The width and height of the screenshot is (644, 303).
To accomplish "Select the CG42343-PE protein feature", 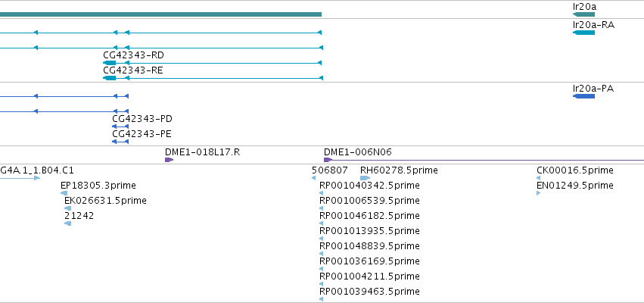I will [120, 142].
